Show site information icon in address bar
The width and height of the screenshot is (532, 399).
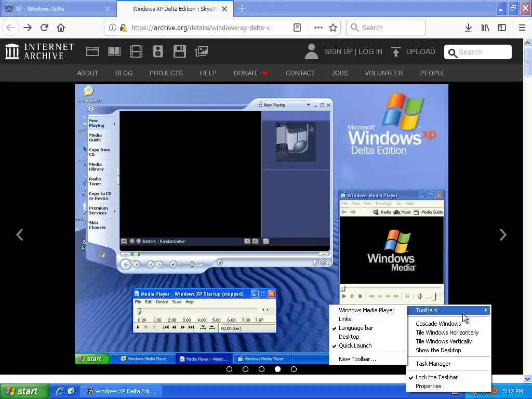pyautogui.click(x=113, y=28)
